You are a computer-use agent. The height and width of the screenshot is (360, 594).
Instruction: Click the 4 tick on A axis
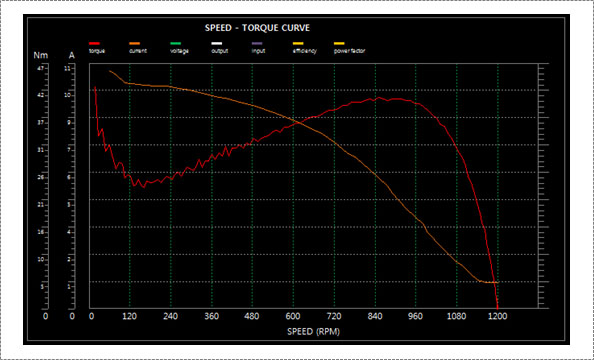pos(69,232)
